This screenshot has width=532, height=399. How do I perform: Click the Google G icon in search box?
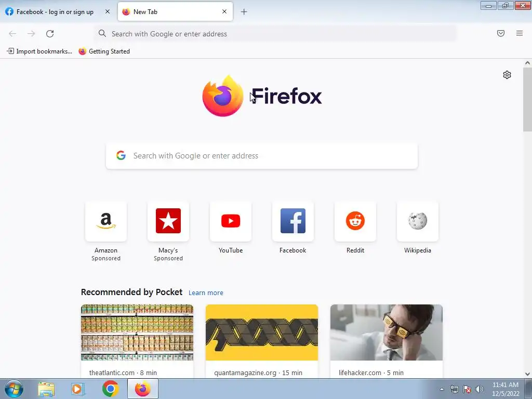click(121, 156)
